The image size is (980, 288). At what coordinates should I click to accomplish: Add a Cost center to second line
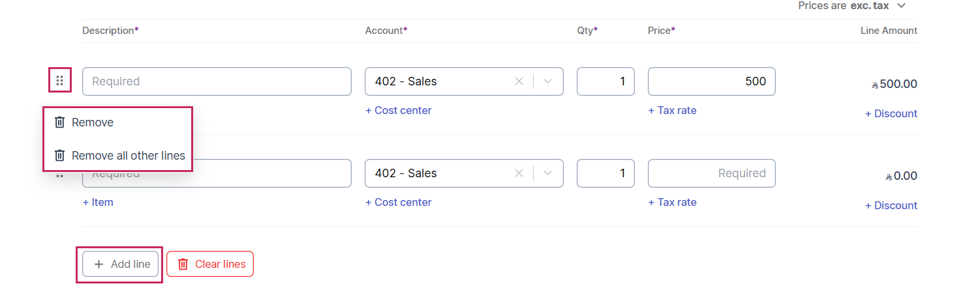399,203
